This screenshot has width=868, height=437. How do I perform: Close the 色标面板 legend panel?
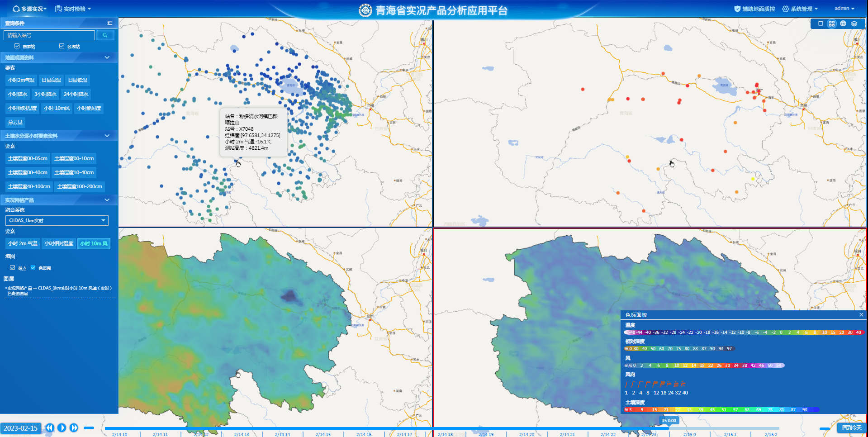coord(861,315)
